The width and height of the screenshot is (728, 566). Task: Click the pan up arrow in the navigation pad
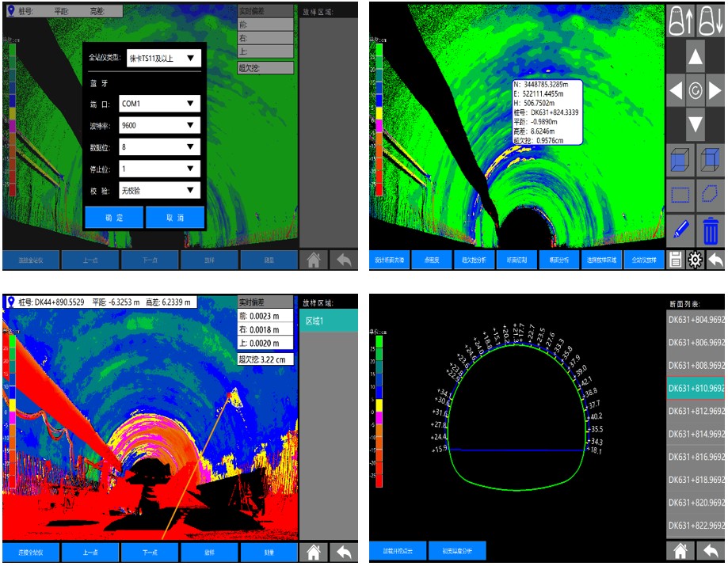point(695,56)
